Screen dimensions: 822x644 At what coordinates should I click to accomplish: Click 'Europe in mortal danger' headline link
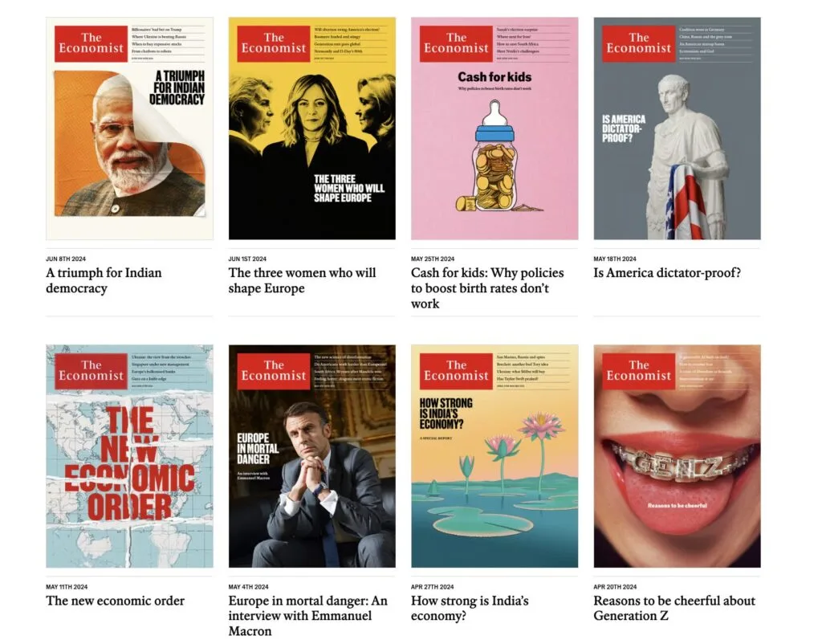click(307, 616)
